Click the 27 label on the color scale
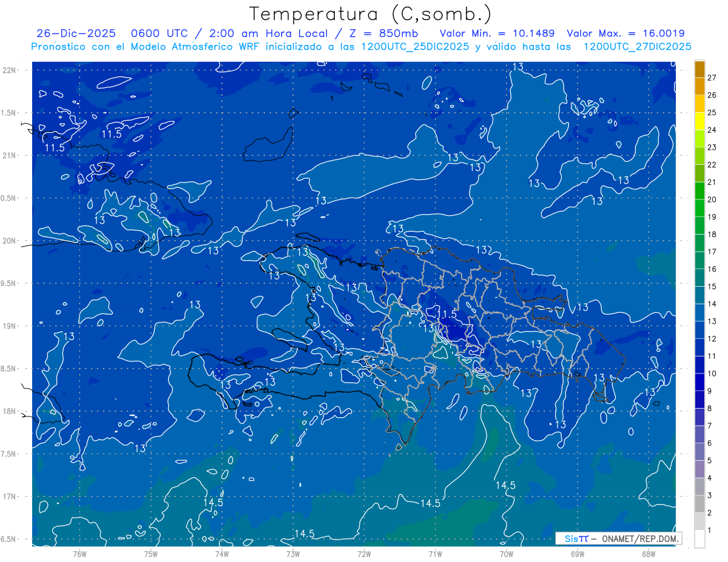728x562 pixels. click(712, 77)
